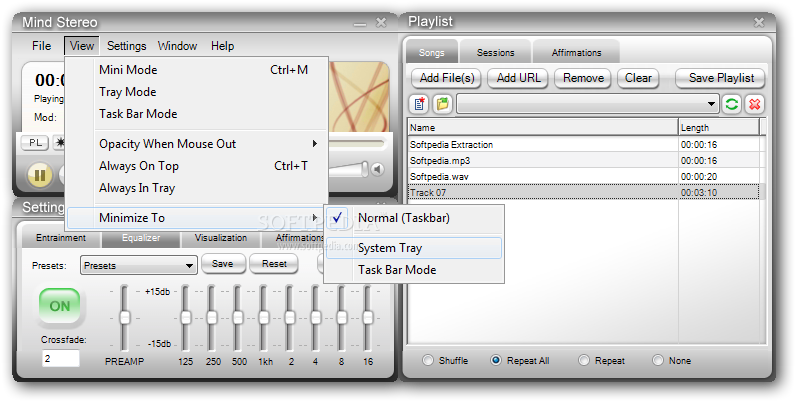Click the 125 band slider handle
This screenshot has height=402, width=796.
pos(185,318)
